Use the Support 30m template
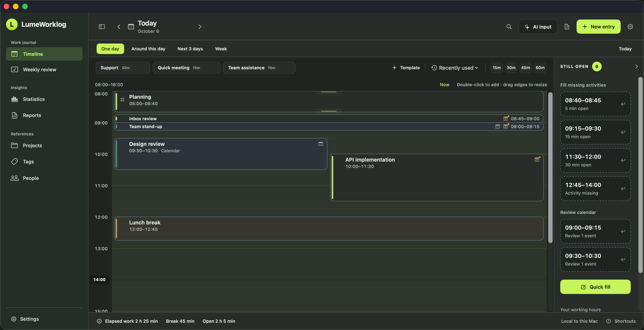Screen dimensions: 644x330 pos(123,68)
